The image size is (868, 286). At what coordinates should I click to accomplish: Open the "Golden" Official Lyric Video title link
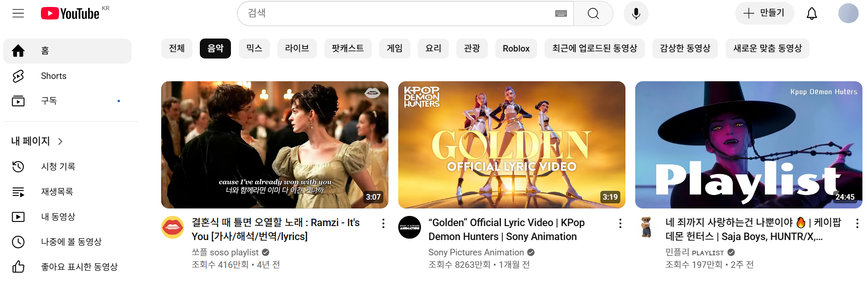click(506, 229)
